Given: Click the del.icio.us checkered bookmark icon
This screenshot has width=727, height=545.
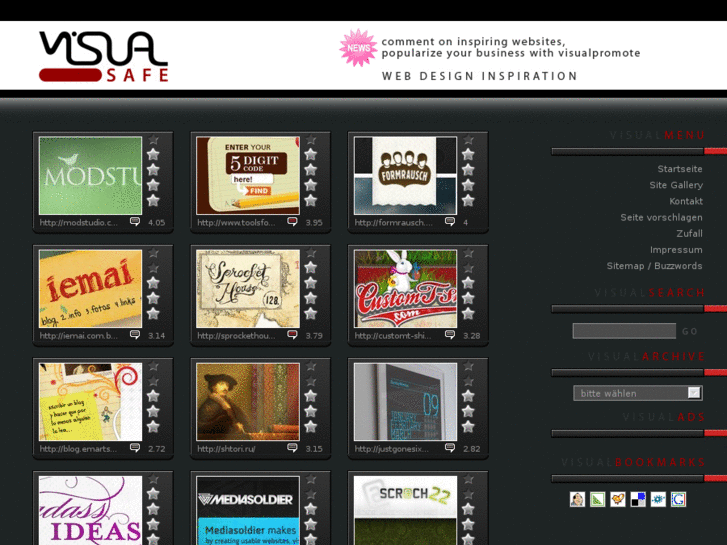Looking at the screenshot, I should (638, 500).
